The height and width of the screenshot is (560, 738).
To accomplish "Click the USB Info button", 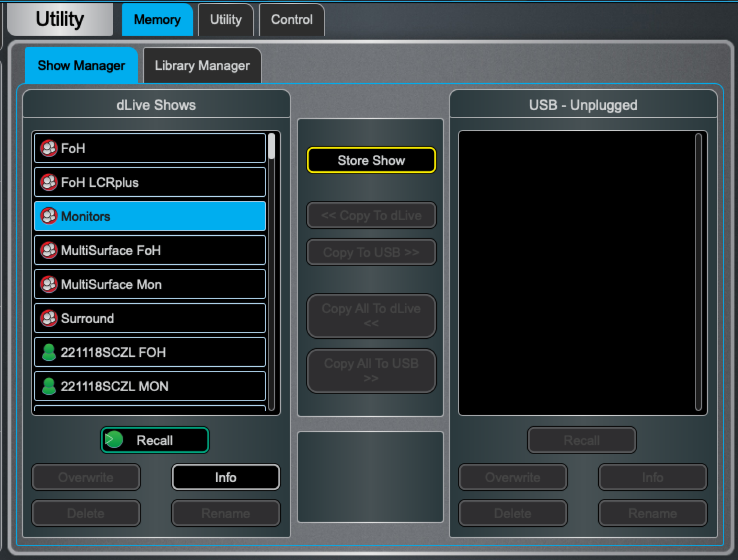I will coord(653,477).
